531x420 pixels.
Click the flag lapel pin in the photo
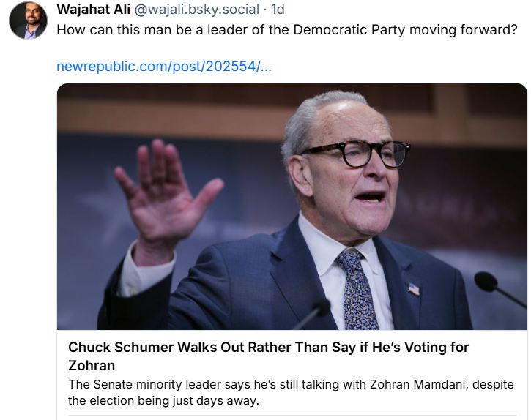coord(414,288)
